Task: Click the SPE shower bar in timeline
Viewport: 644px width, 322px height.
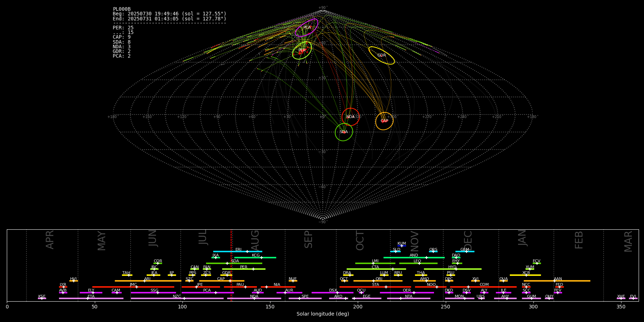Action: click(x=305, y=298)
